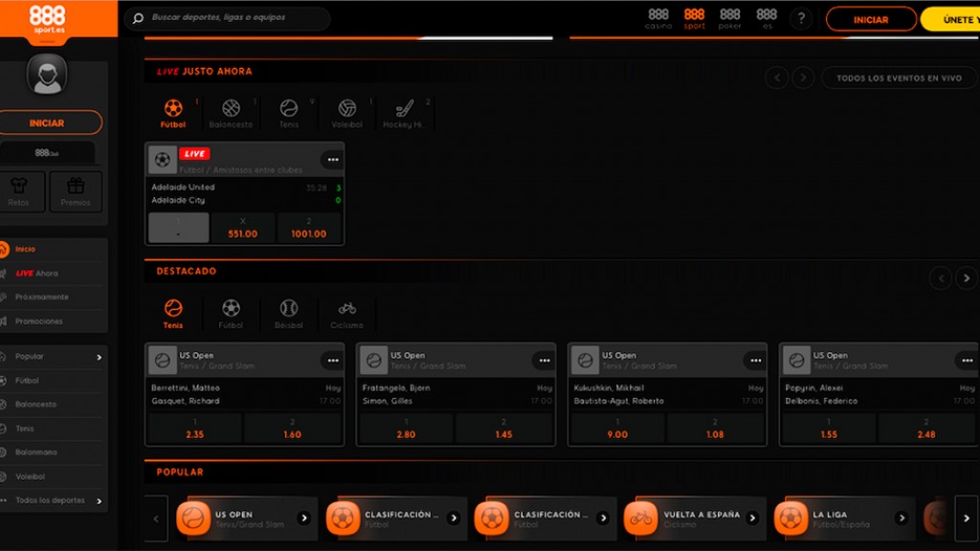
Task: Switch to 888 casino product icon
Action: 658,19
